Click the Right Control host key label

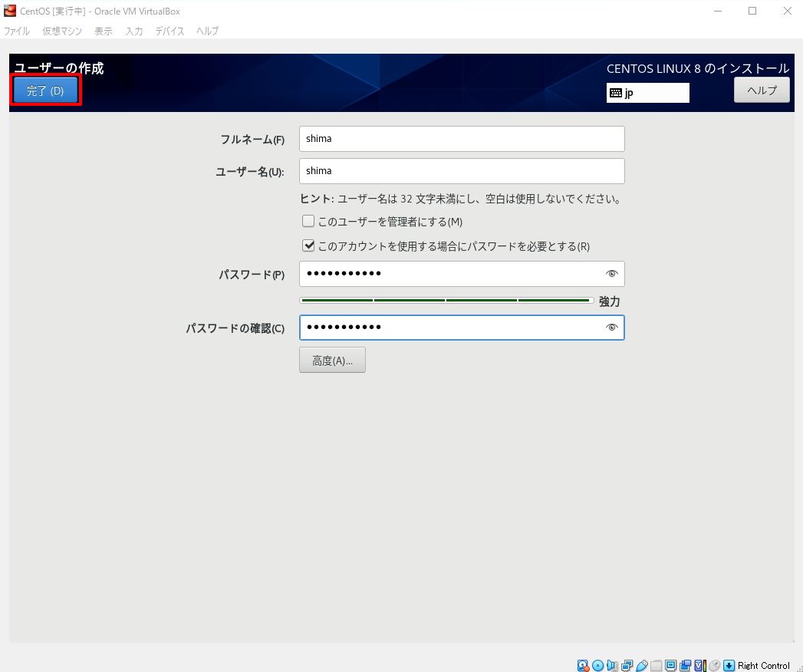tap(764, 665)
